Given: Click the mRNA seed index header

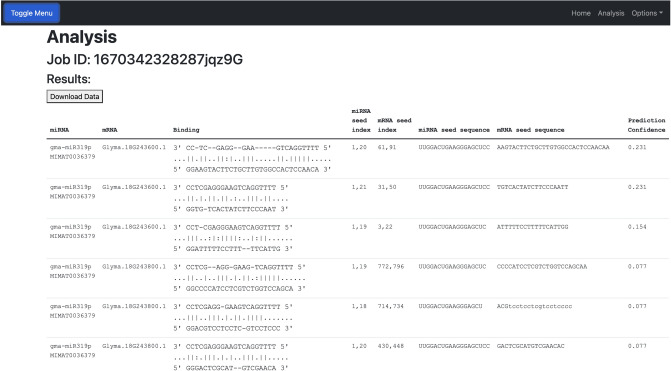Looking at the screenshot, I should pyautogui.click(x=394, y=125).
